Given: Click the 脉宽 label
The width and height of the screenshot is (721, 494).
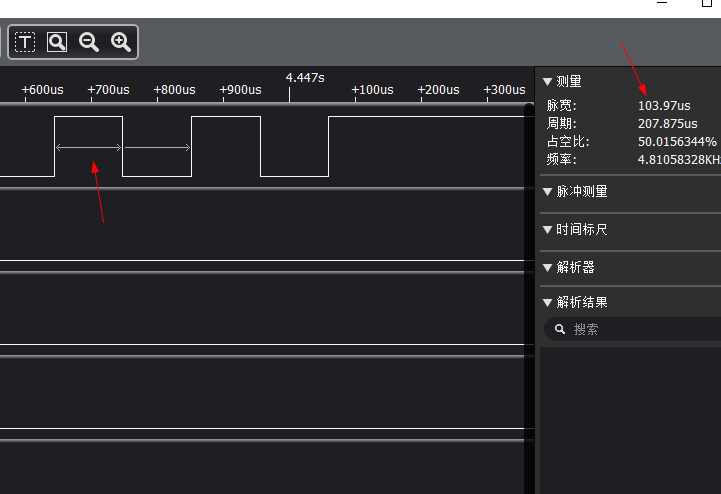Looking at the screenshot, I should coord(561,106).
